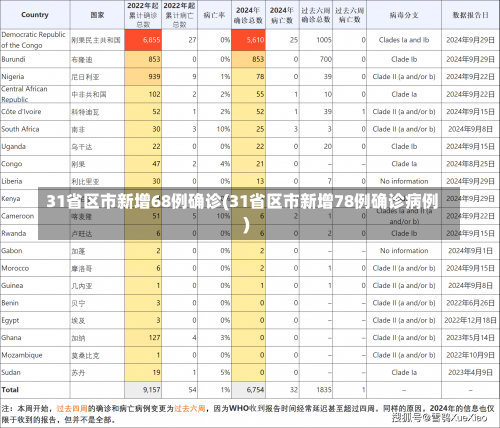500x428 pixels.
Task: Click the "数据报告日" column header
Action: coord(470,15)
